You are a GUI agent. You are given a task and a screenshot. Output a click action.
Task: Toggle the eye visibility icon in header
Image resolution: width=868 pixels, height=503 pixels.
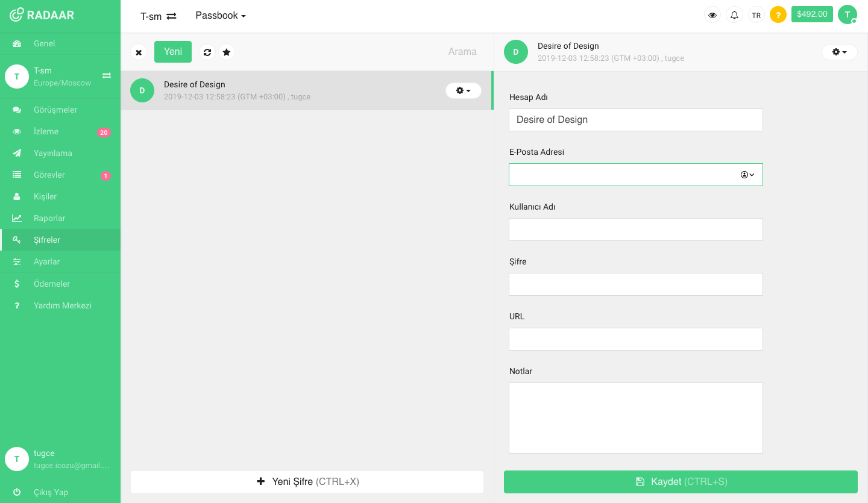tap(712, 15)
